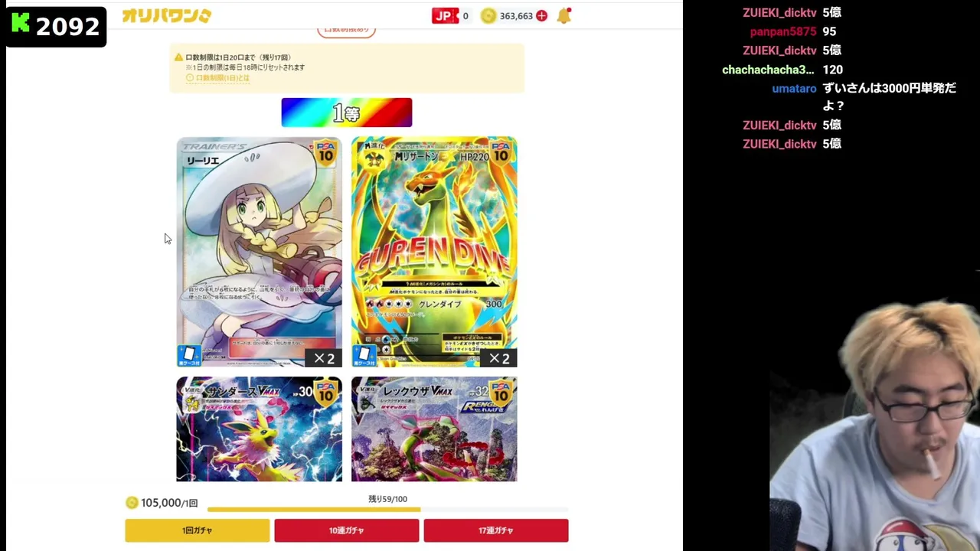The height and width of the screenshot is (551, 980).
Task: Add coins with the red plus icon
Action: point(542,15)
